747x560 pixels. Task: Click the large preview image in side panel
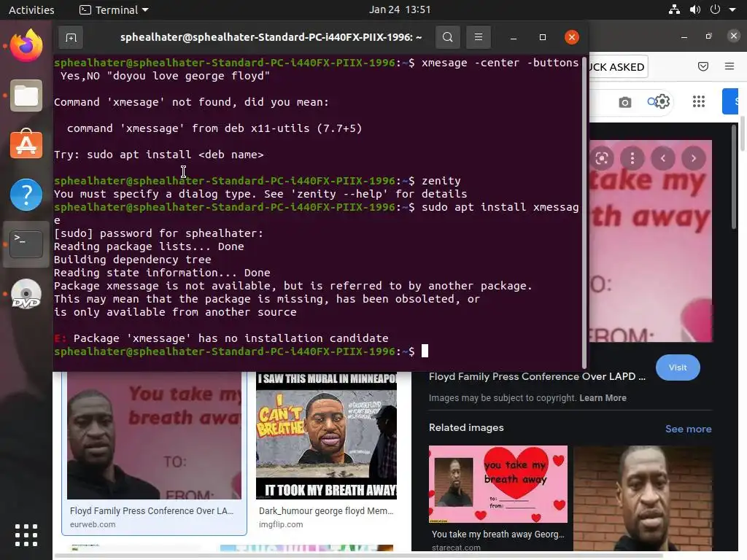[x=651, y=241]
